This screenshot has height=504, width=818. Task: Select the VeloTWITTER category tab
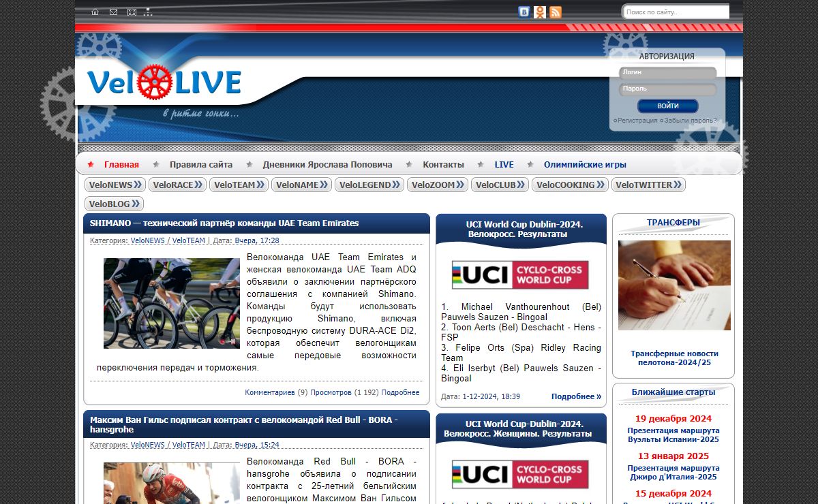(x=648, y=185)
